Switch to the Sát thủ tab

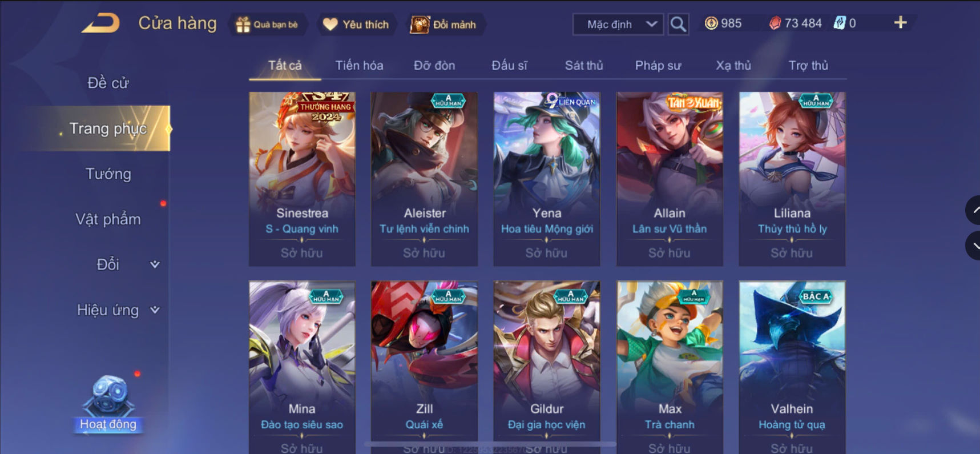coord(584,66)
